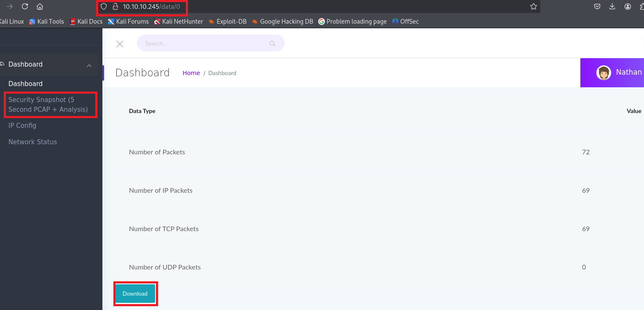Follow the Home breadcrumb link

191,73
